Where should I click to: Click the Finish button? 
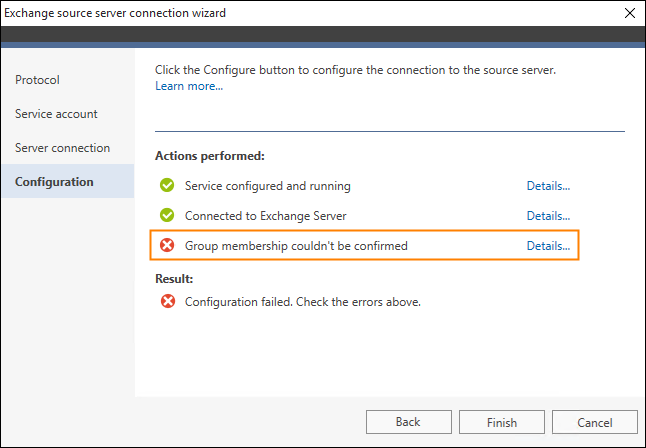coord(502,422)
